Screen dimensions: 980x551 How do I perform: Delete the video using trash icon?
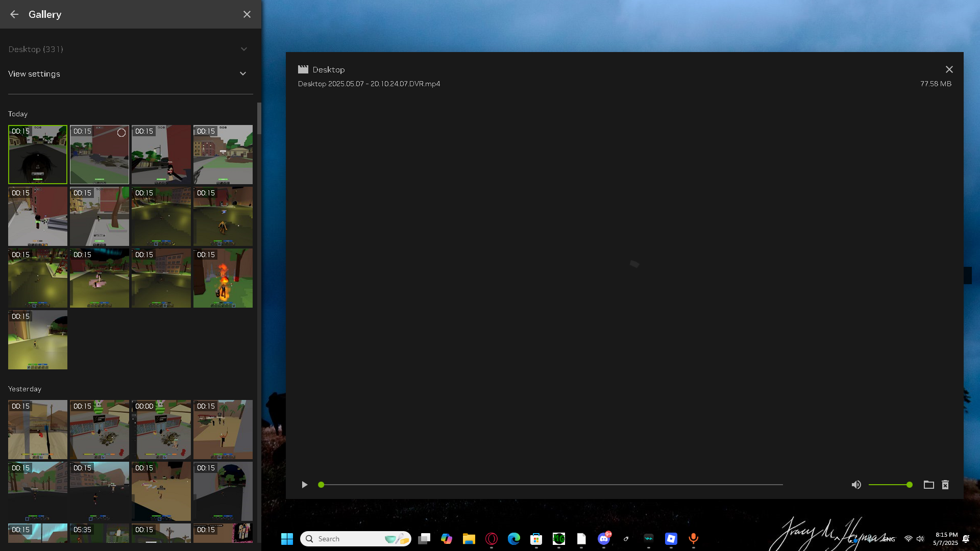[945, 485]
